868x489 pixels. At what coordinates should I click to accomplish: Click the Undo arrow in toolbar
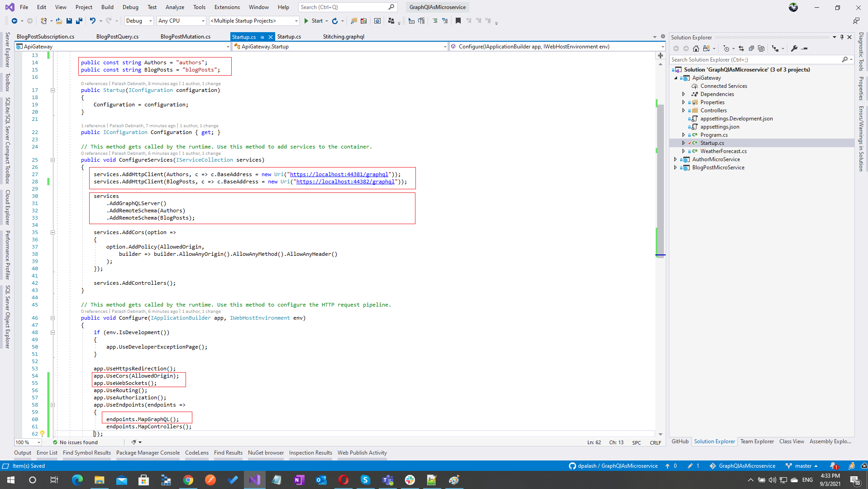pos(93,21)
